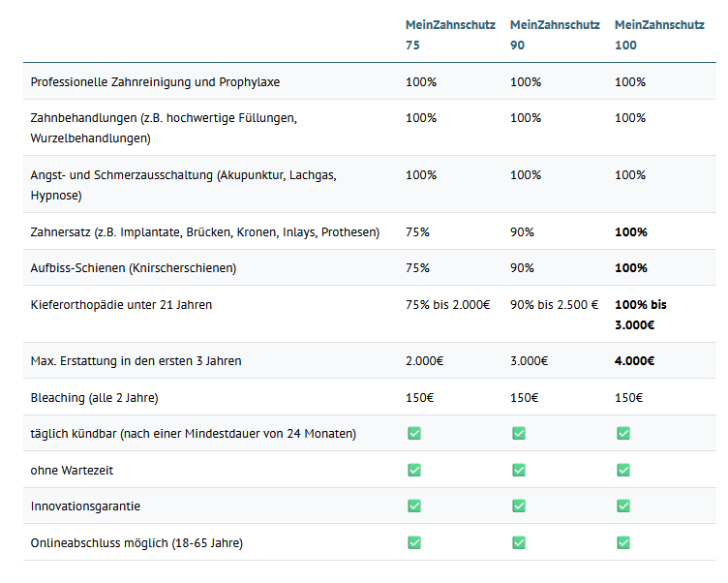This screenshot has width=728, height=583.
Task: Click the bold '100% bis 3.000€' cell
Action: (641, 314)
